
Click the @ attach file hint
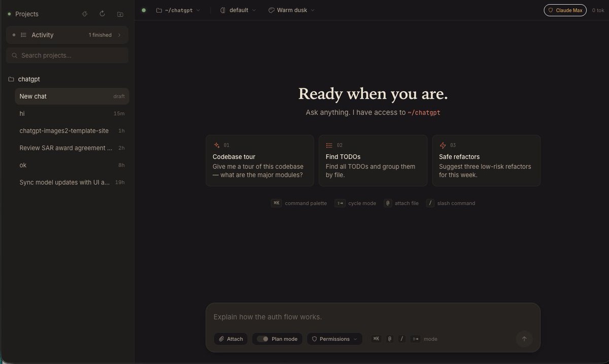point(401,203)
